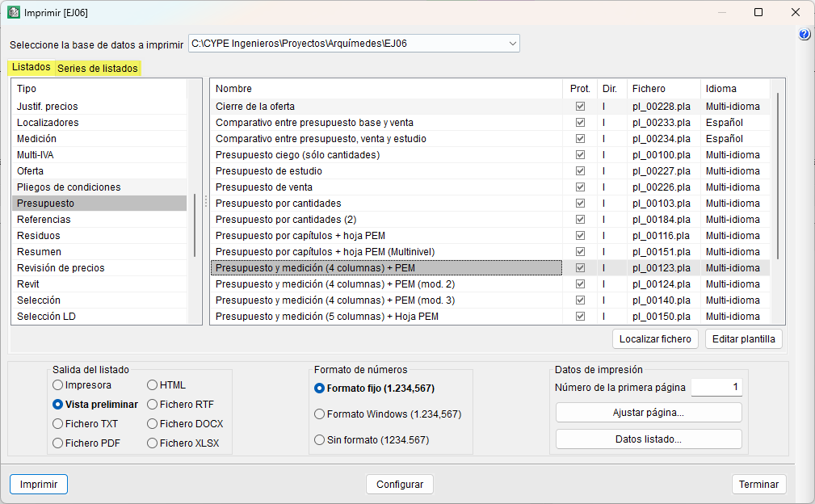This screenshot has width=815, height=504.
Task: Toggle Prot. checkbox for pl_00100.pla row
Action: [x=580, y=155]
